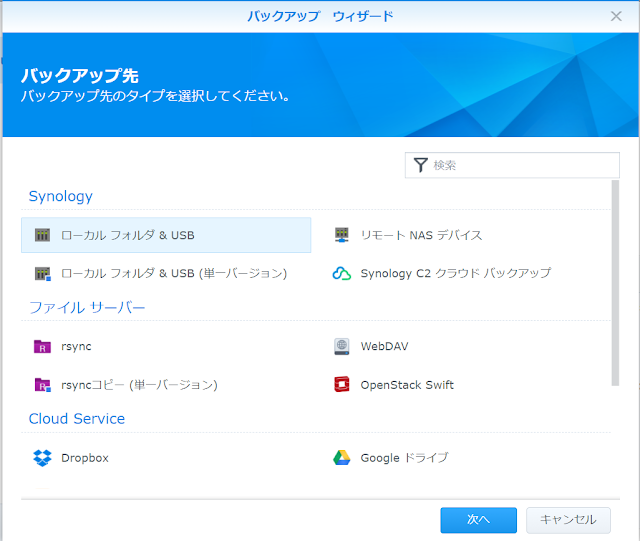
Task: Click the local folder & USB NAS icon
Action: point(42,235)
